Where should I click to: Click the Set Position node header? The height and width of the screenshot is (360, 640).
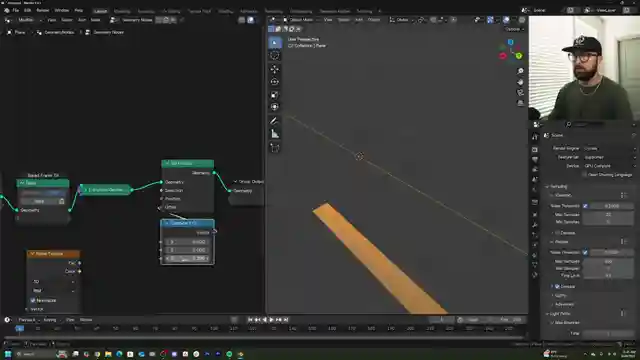click(187, 163)
